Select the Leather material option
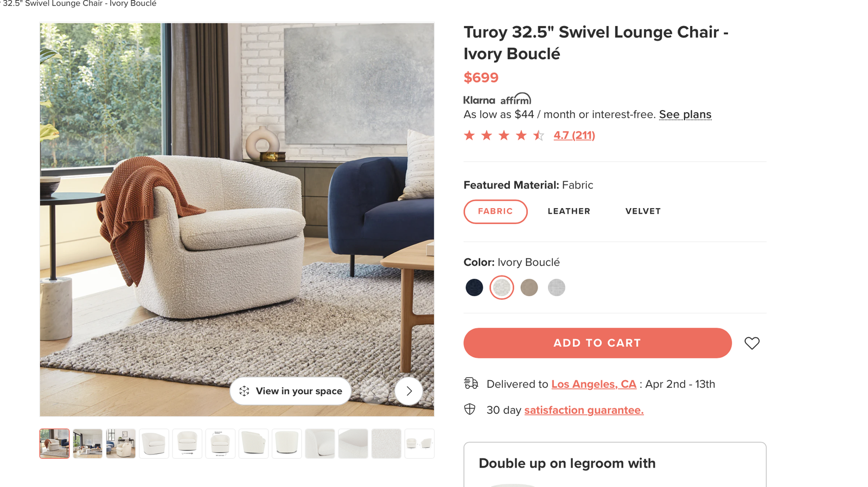Screen dimensions: 868x487 point(569,212)
